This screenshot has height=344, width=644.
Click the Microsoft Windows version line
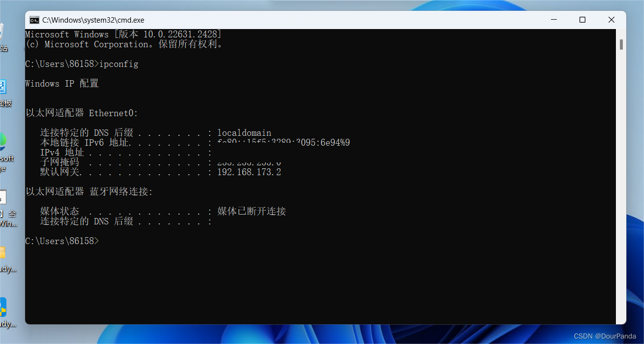pyautogui.click(x=123, y=34)
